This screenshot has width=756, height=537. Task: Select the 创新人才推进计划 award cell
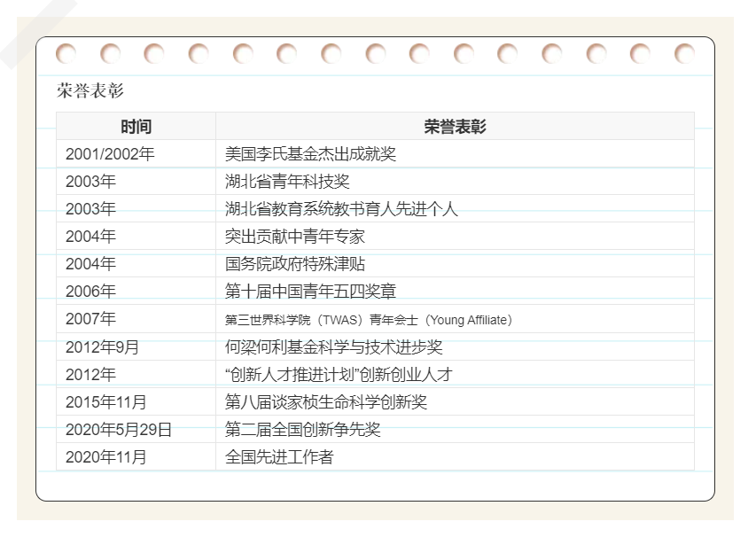[339, 375]
